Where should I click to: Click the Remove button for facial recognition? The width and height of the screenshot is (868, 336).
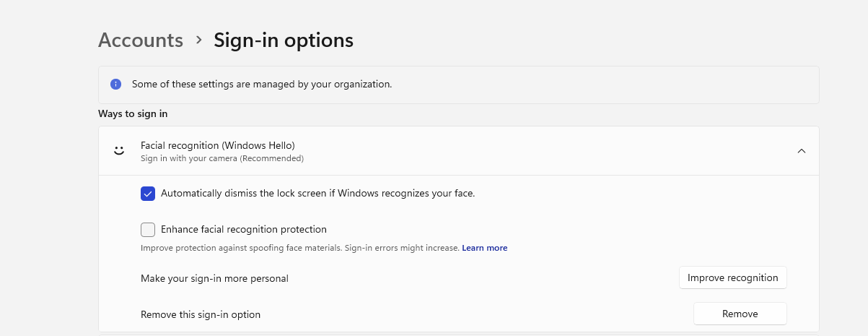[740, 314]
